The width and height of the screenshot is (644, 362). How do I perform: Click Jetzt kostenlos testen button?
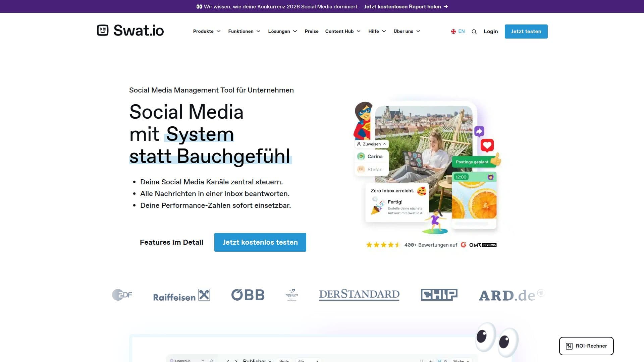tap(260, 242)
